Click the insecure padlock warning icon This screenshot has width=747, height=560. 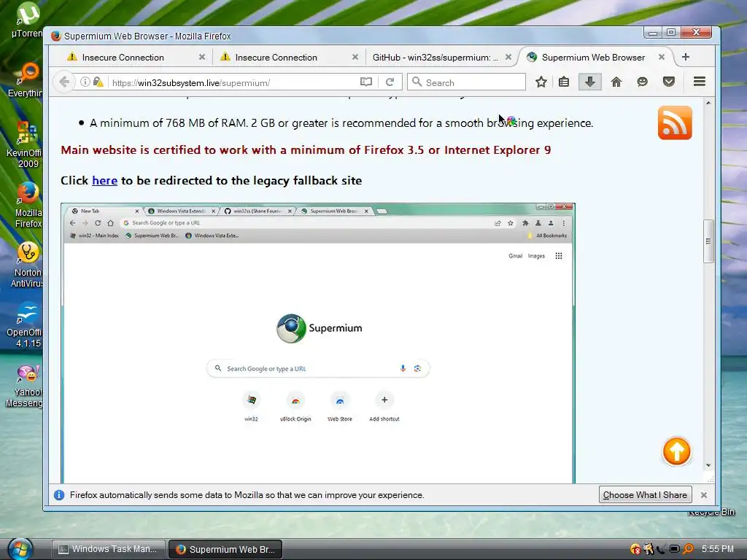pos(98,82)
